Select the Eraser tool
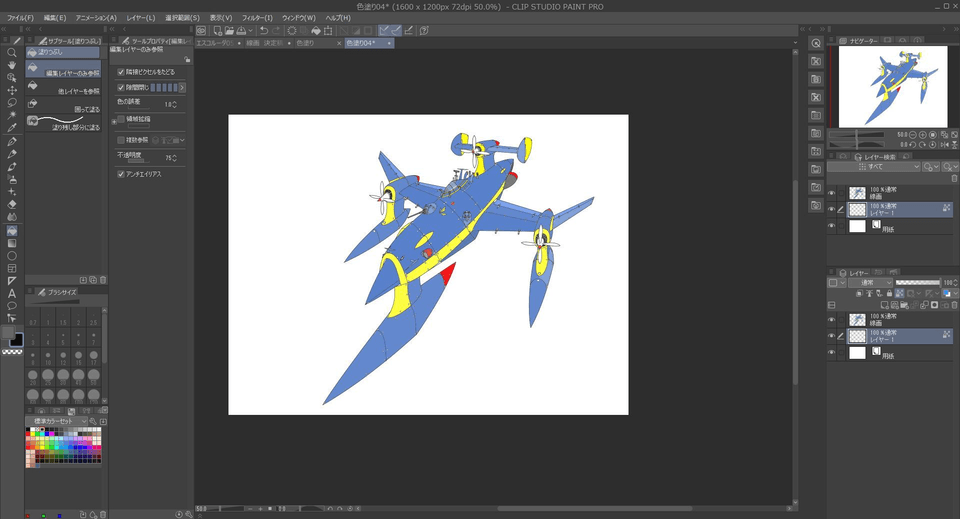Viewport: 960px width, 519px height. point(12,203)
